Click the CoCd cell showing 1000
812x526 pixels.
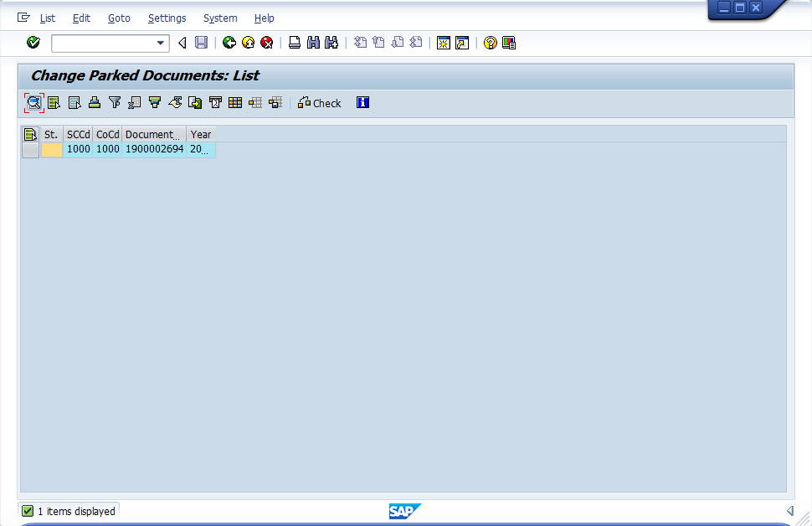click(x=108, y=150)
